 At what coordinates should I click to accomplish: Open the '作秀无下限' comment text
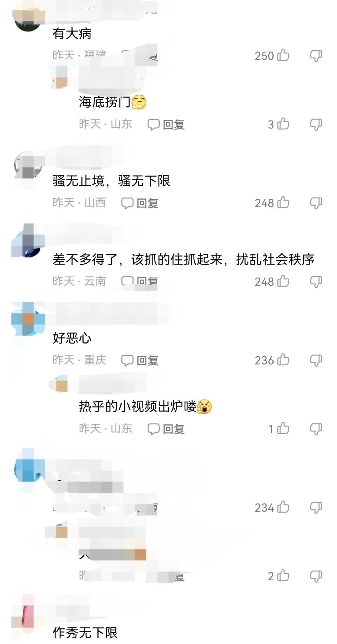(x=85, y=632)
